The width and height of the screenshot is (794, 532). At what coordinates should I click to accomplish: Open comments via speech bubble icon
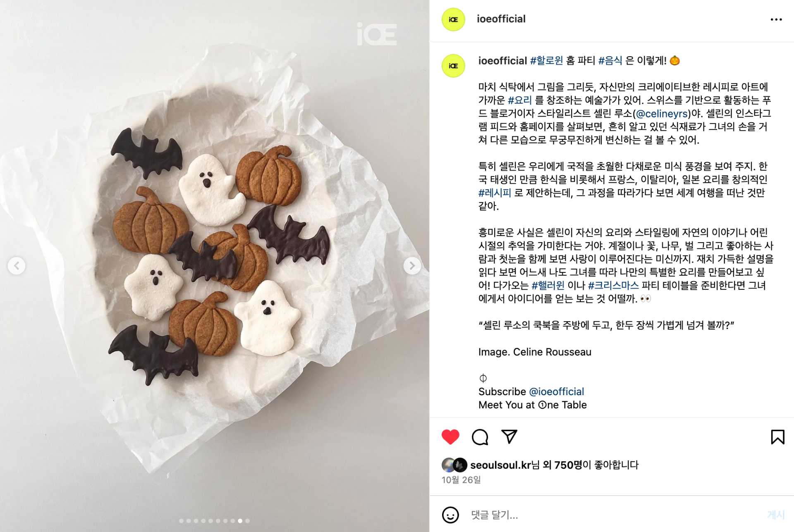[x=480, y=437]
